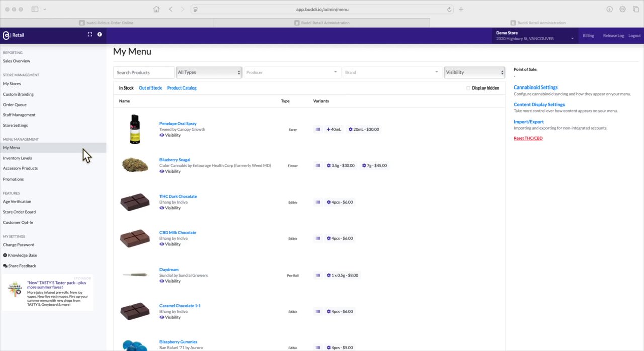
Task: Collapse sidebar with the left arrow icon
Action: coord(99,34)
